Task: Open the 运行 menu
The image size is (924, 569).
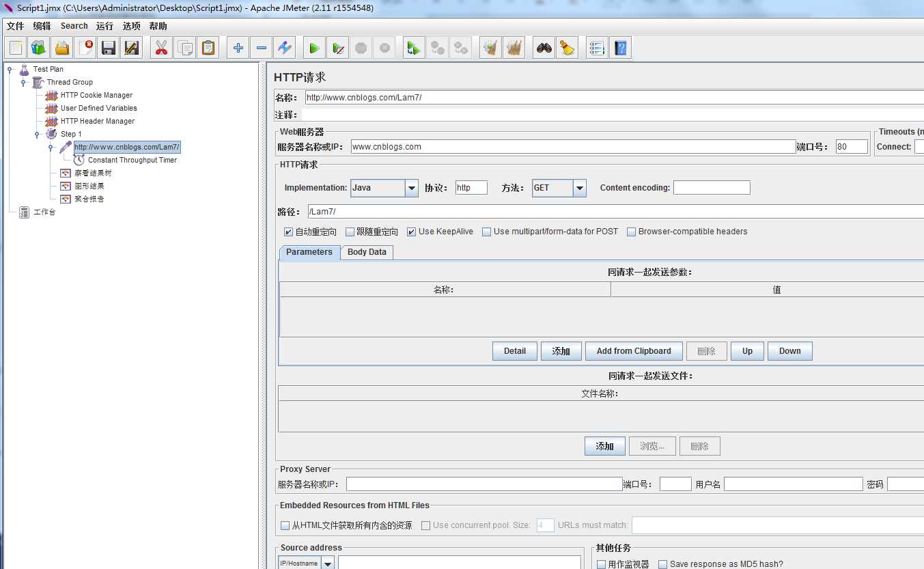Action: [104, 26]
